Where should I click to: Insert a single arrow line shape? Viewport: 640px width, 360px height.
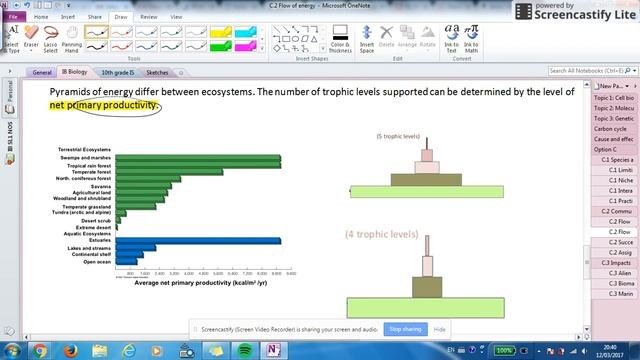pos(286,29)
